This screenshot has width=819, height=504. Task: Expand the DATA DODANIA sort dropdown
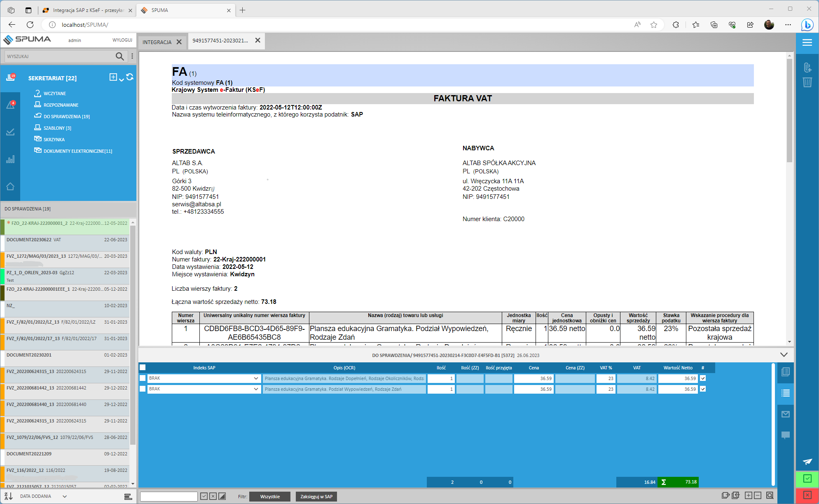(x=65, y=496)
